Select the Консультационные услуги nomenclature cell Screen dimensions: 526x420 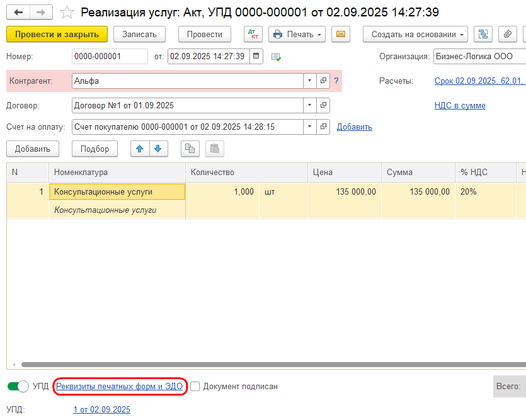[117, 191]
